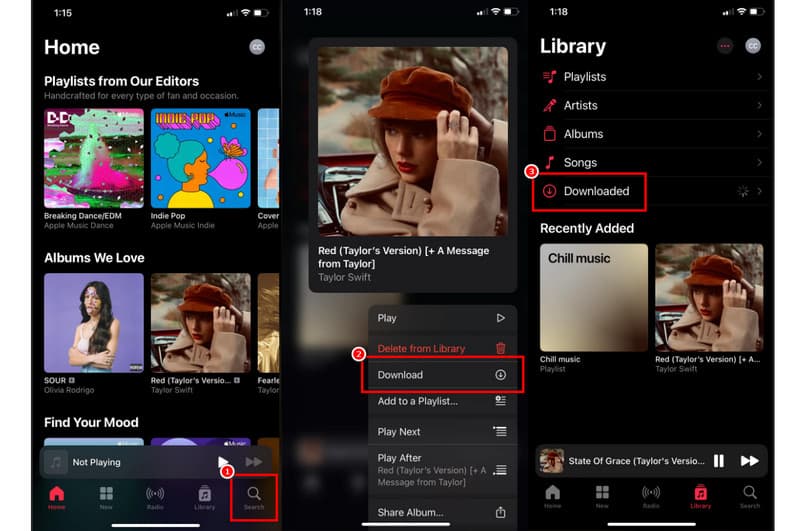
Task: Select Play in album context menu
Action: coord(442,318)
